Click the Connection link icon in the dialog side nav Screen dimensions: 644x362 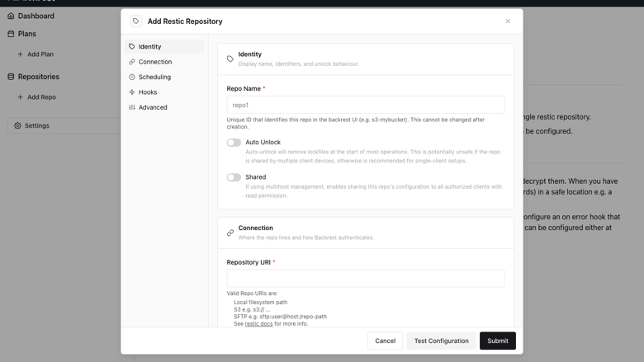(132, 62)
